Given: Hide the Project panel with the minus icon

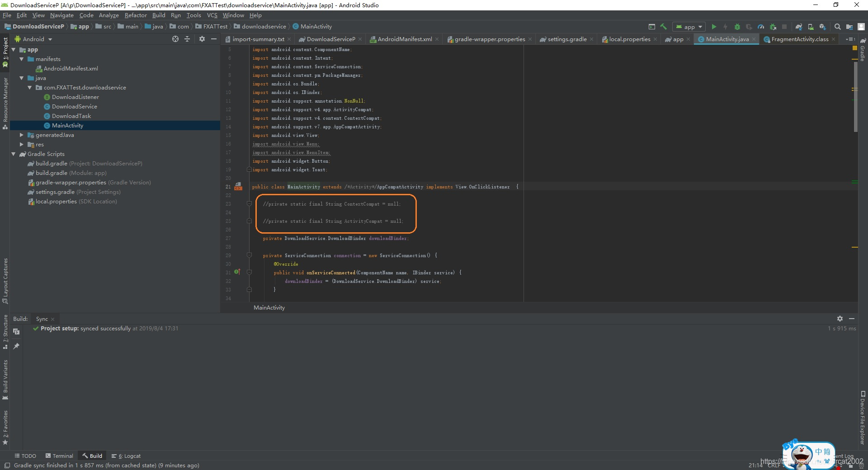Looking at the screenshot, I should 214,39.
